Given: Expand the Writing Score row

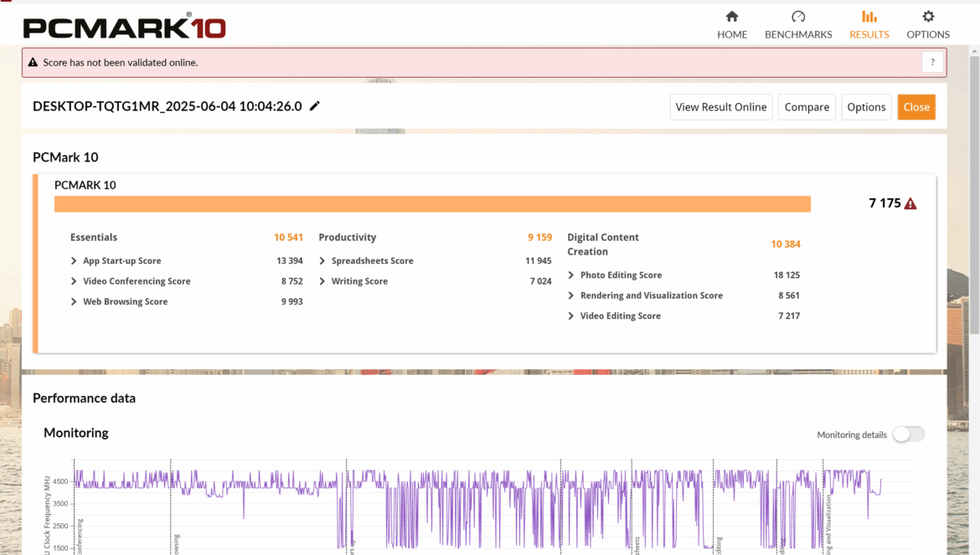Looking at the screenshot, I should [322, 281].
